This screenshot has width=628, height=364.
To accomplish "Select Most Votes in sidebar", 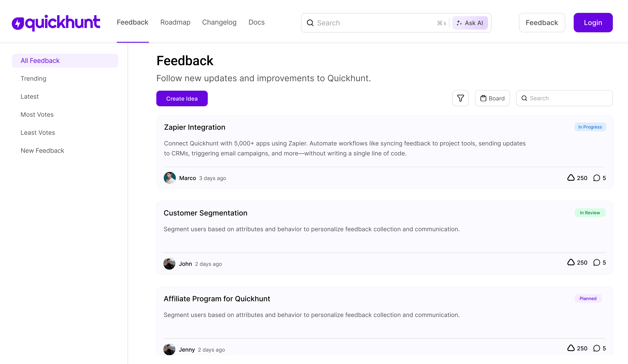I will [x=37, y=115].
